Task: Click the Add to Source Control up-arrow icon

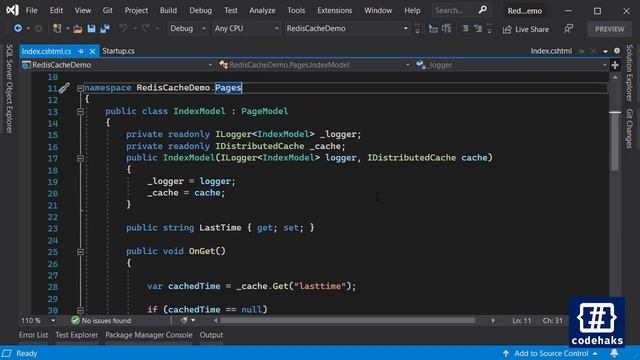Action: [506, 353]
